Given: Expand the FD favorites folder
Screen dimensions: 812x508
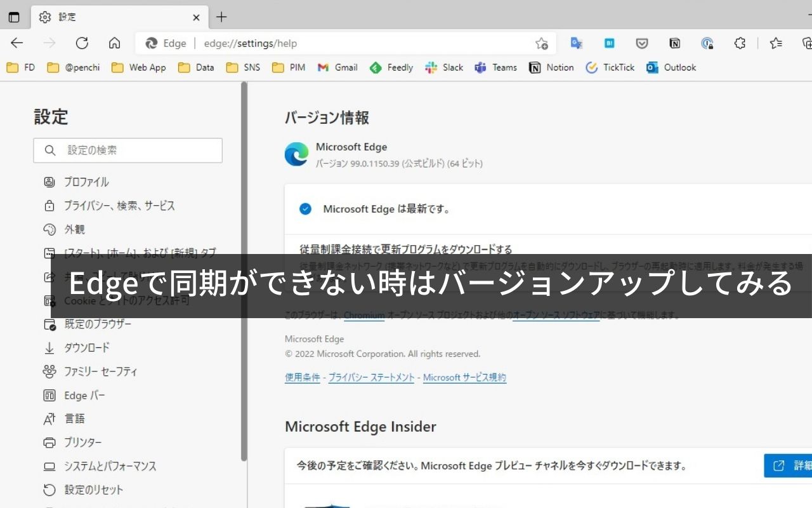Looking at the screenshot, I should [x=21, y=67].
